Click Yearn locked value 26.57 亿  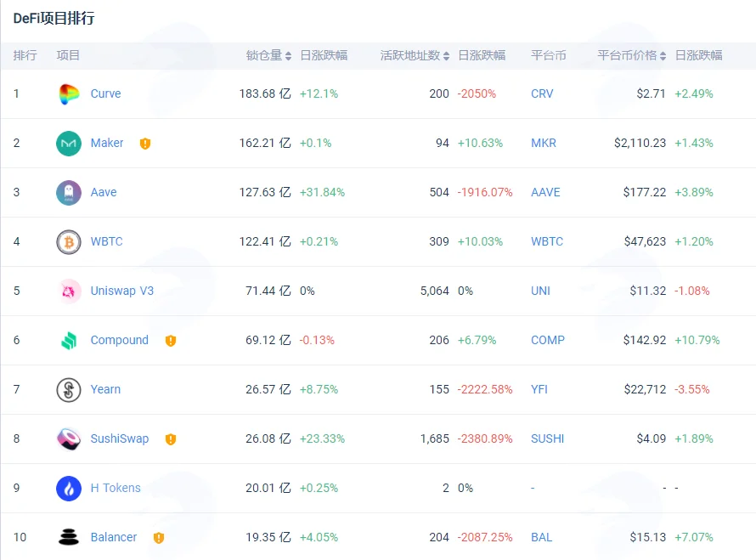[268, 389]
